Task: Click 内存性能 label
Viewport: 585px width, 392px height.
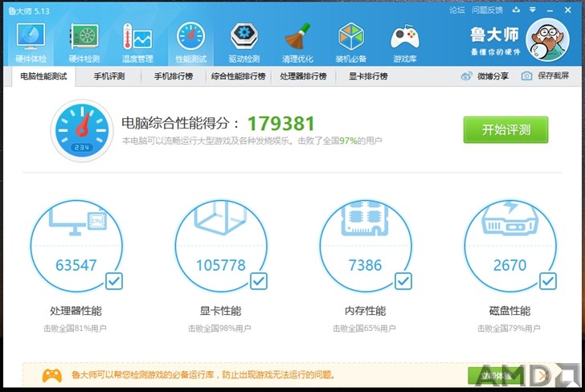Action: click(366, 311)
